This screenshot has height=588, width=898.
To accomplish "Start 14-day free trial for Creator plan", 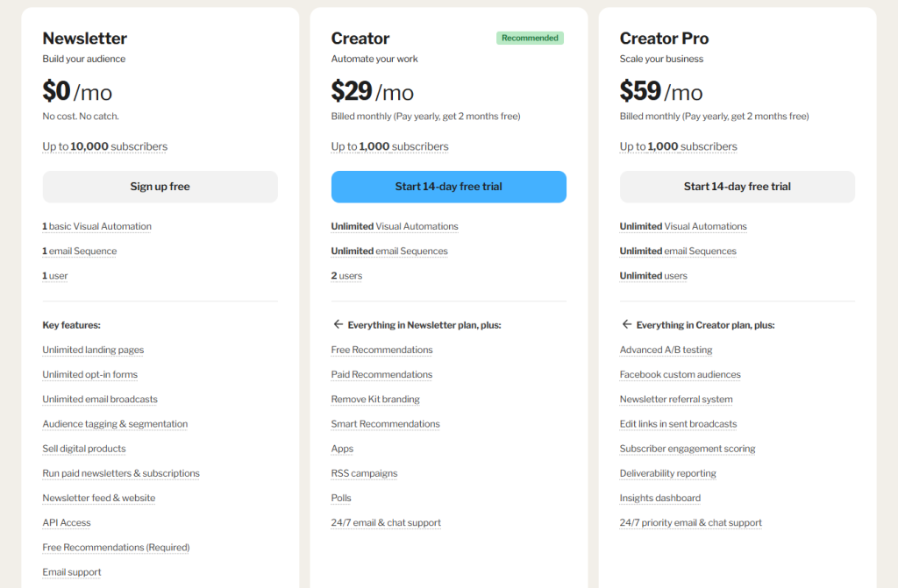I will pyautogui.click(x=448, y=187).
